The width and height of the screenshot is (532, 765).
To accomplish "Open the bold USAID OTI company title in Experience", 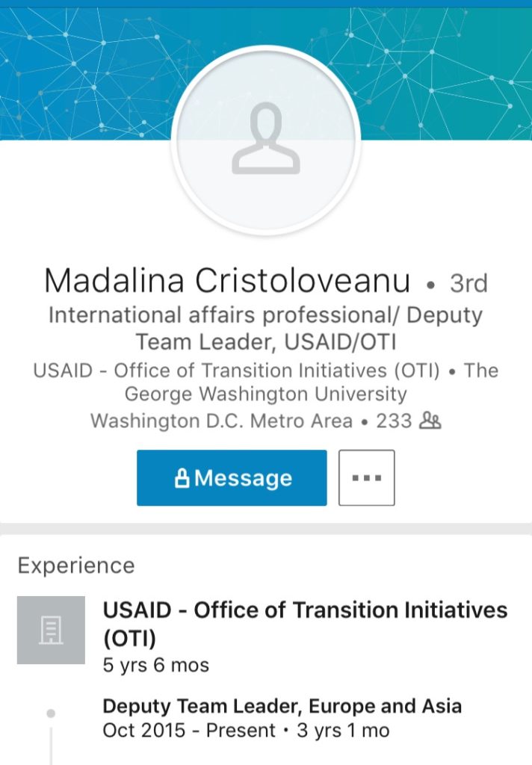I will pyautogui.click(x=305, y=624).
